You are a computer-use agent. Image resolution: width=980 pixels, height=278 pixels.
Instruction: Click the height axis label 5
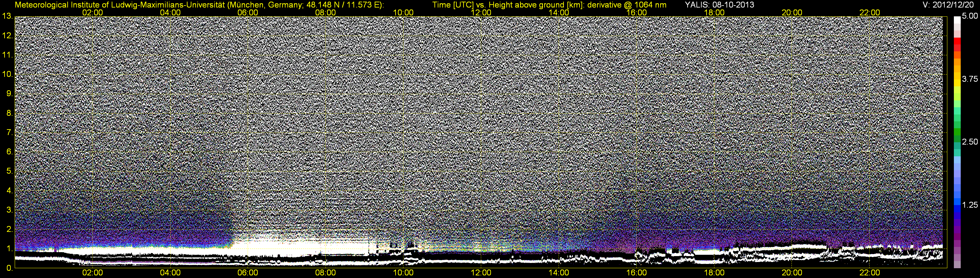pyautogui.click(x=9, y=171)
